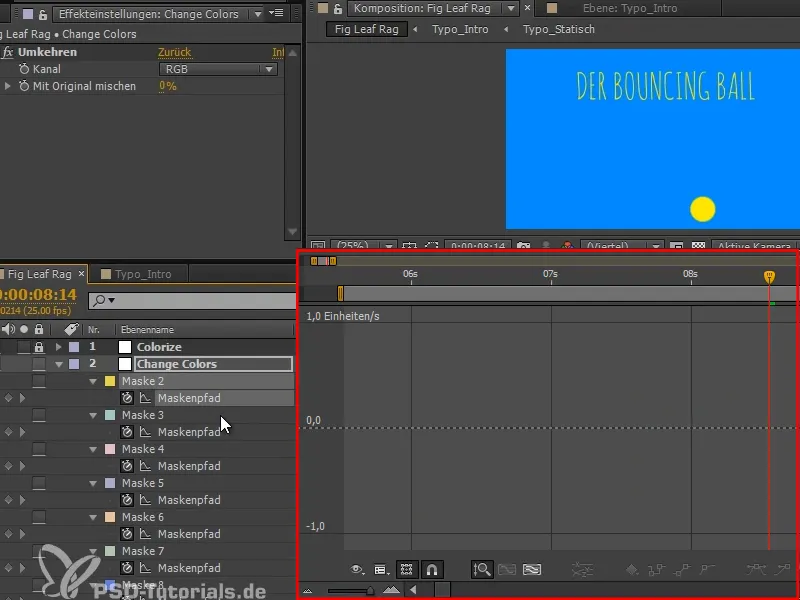
Task: Toggle the show transform box button
Action: point(407,569)
